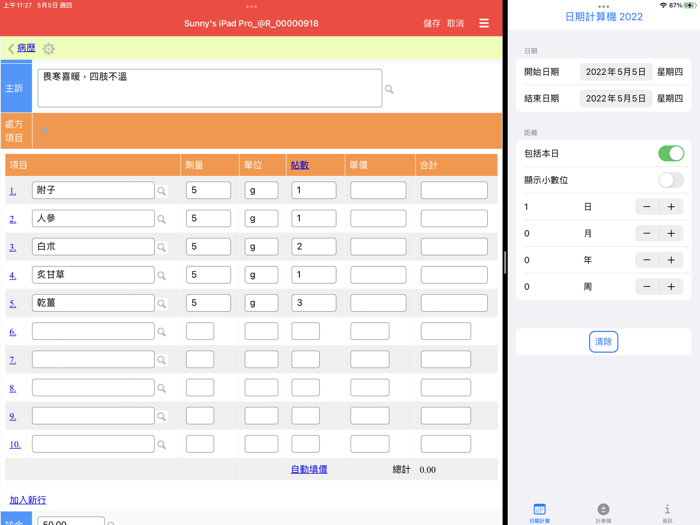
Task: Decrease the 周 value with its minus button
Action: click(647, 287)
